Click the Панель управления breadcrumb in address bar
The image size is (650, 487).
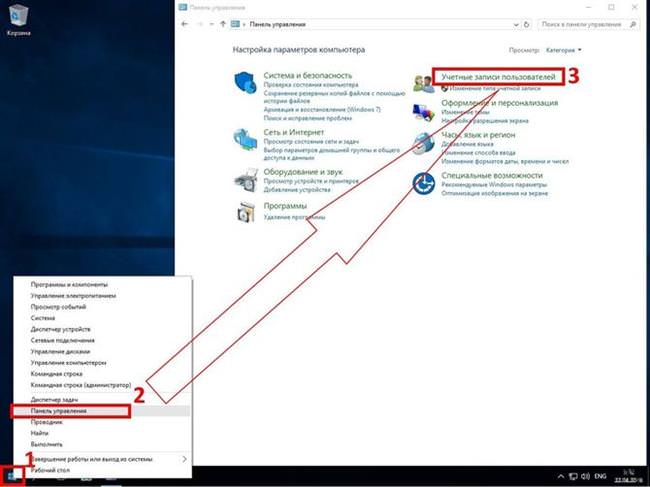(x=278, y=24)
